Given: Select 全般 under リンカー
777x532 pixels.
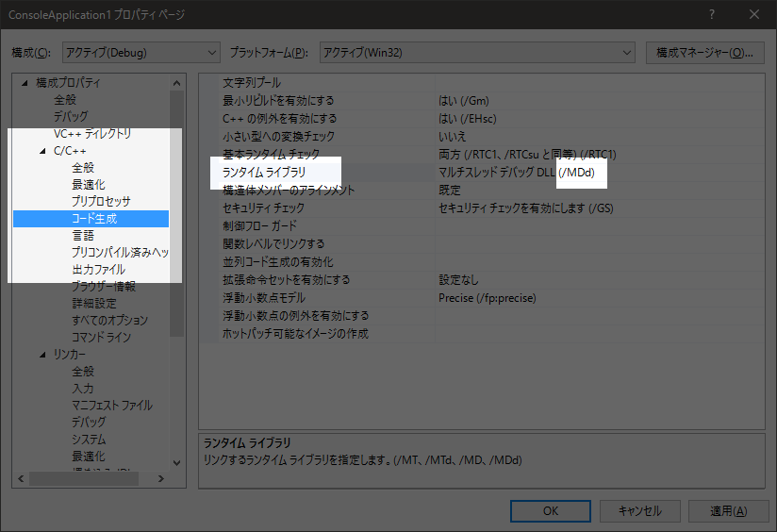Looking at the screenshot, I should (x=83, y=372).
